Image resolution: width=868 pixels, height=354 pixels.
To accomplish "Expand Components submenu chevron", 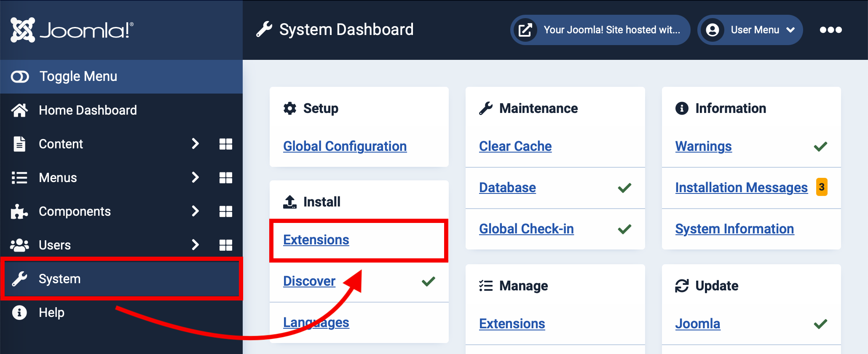I will pos(195,211).
